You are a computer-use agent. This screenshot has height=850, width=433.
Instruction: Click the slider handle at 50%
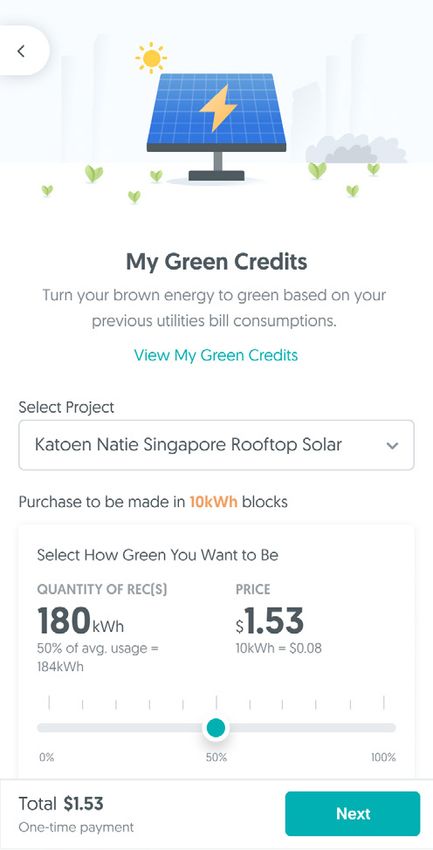point(216,727)
